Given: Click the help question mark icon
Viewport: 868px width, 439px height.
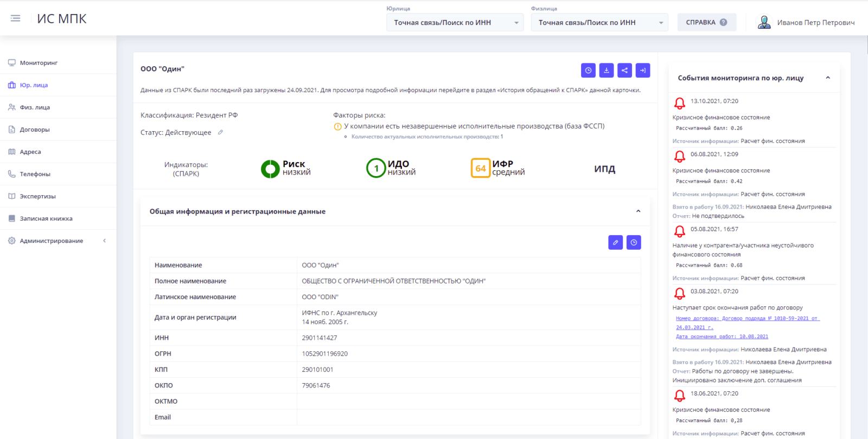Looking at the screenshot, I should pos(723,22).
